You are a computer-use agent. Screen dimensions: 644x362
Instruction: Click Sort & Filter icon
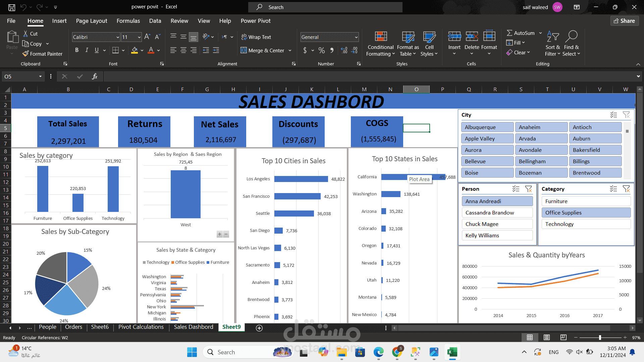coord(553,36)
